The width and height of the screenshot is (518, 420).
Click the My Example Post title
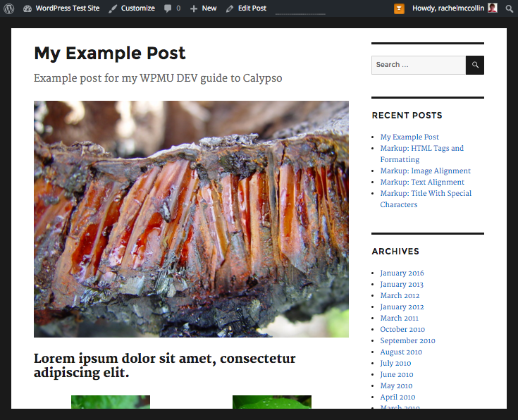click(x=110, y=53)
